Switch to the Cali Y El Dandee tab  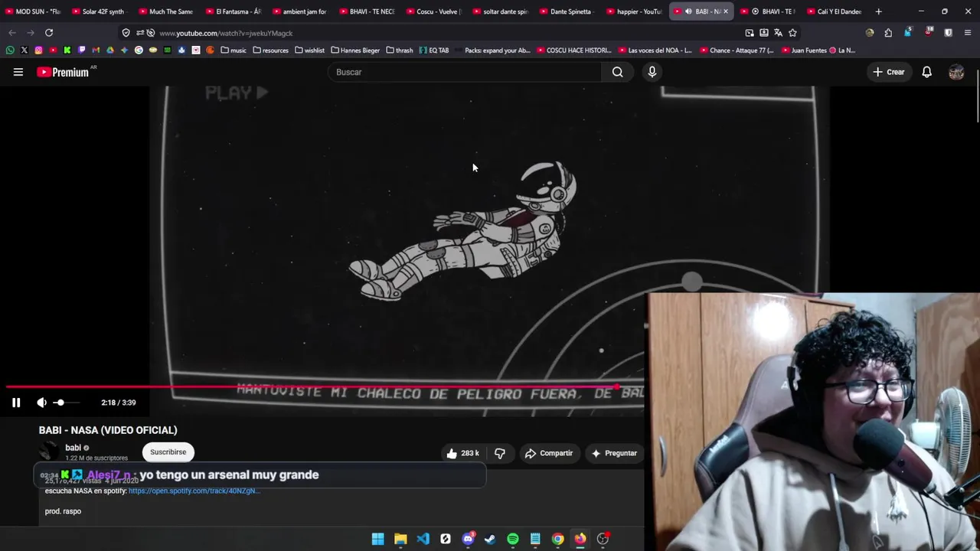835,11
